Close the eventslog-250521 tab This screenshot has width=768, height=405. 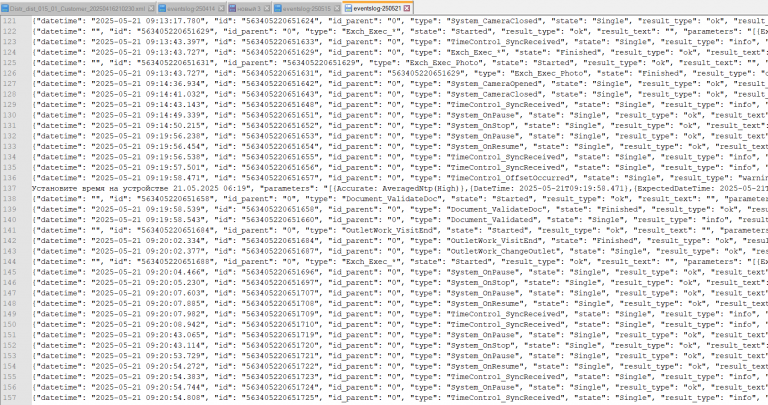click(407, 9)
